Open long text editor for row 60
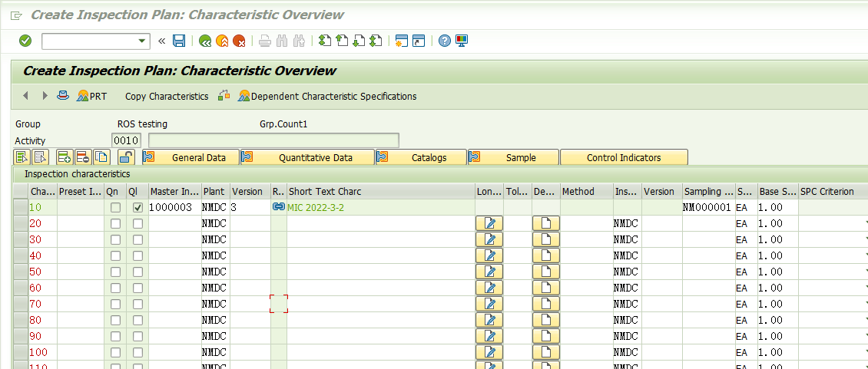 [x=489, y=288]
